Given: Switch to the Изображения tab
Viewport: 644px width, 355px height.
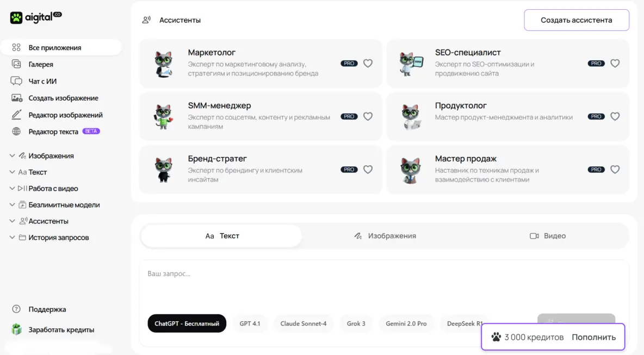Looking at the screenshot, I should [x=385, y=236].
